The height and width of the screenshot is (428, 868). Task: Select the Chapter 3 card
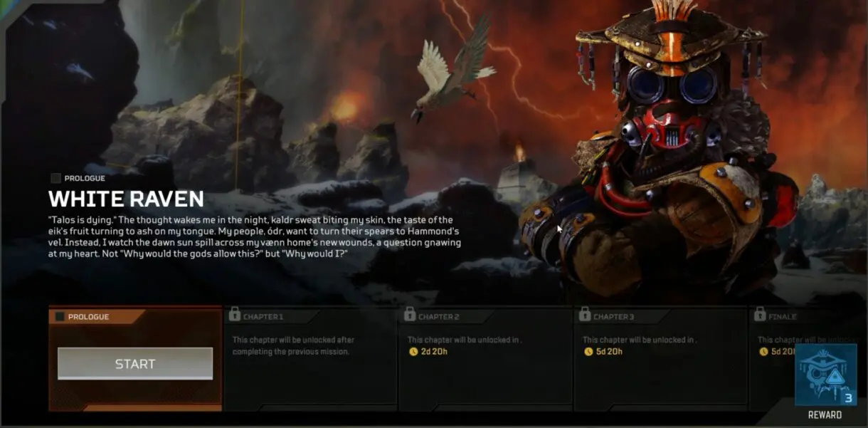660,360
